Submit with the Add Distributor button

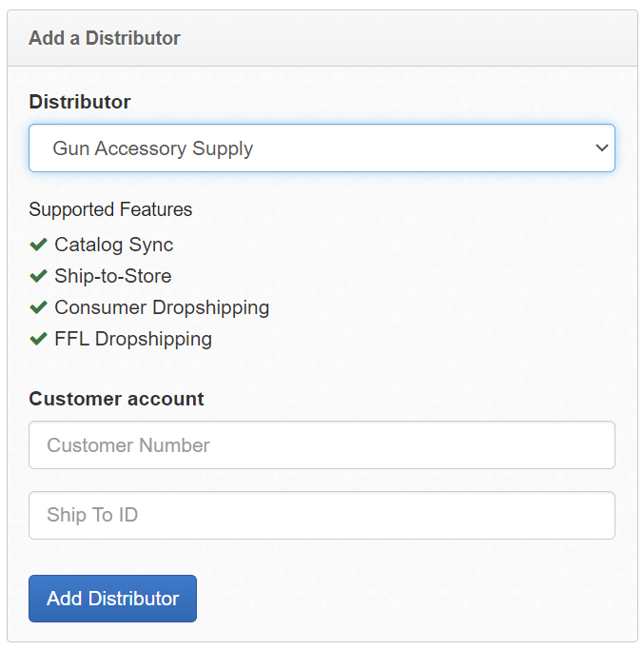(112, 599)
